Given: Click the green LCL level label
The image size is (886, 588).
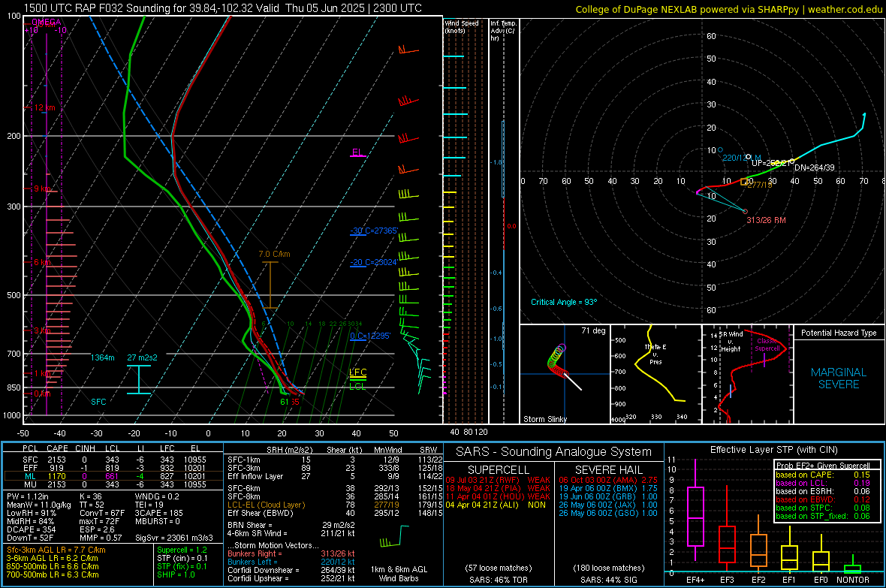Looking at the screenshot, I should tap(357, 386).
